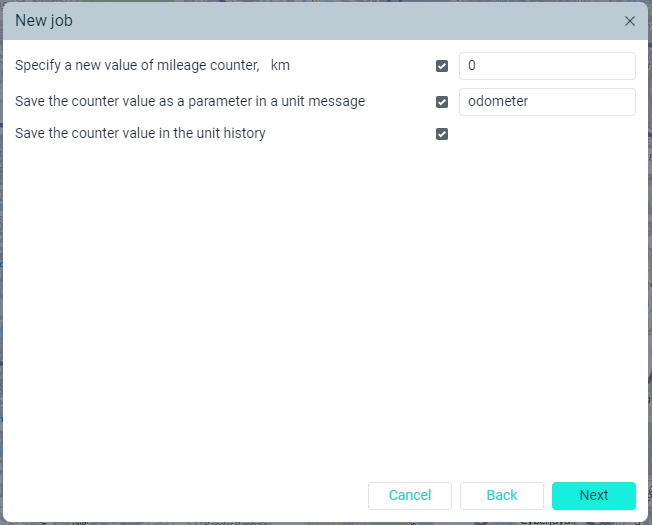Go back to the previous step
This screenshot has width=652, height=525.
pyautogui.click(x=501, y=495)
